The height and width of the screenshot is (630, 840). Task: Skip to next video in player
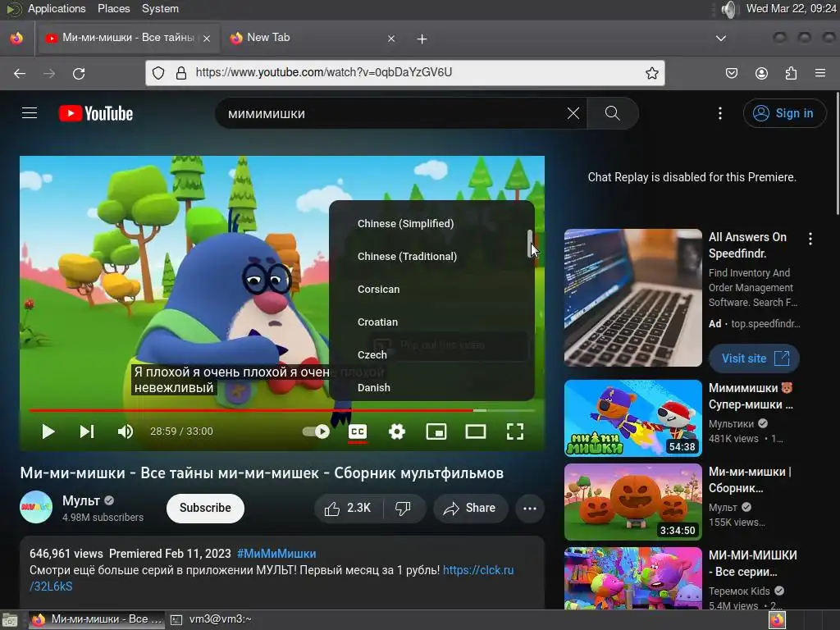pyautogui.click(x=87, y=431)
